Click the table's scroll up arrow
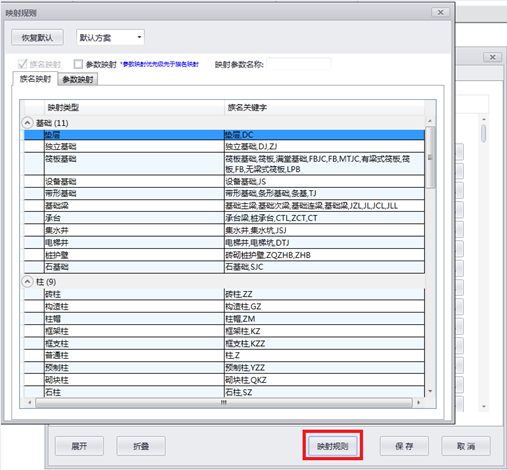Screen dimensions: 507x470 pos(430,121)
